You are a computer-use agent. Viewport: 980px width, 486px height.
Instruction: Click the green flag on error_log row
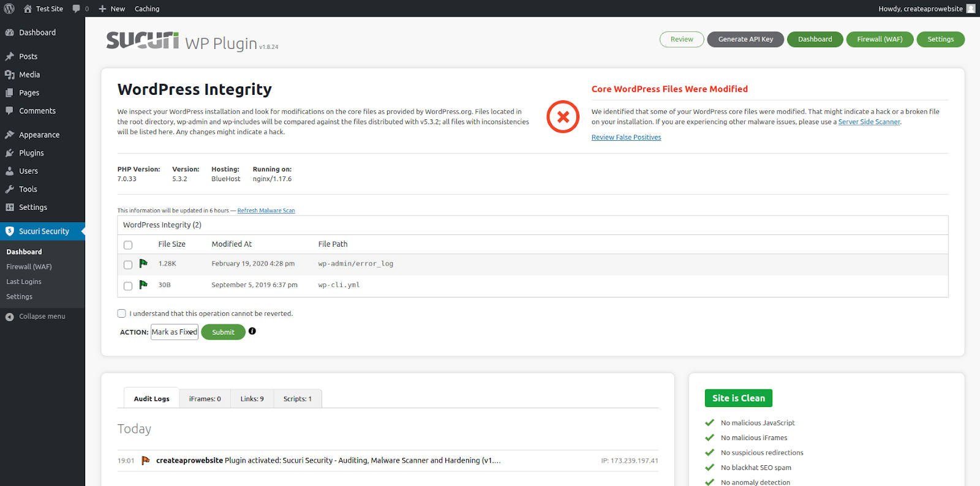click(143, 263)
